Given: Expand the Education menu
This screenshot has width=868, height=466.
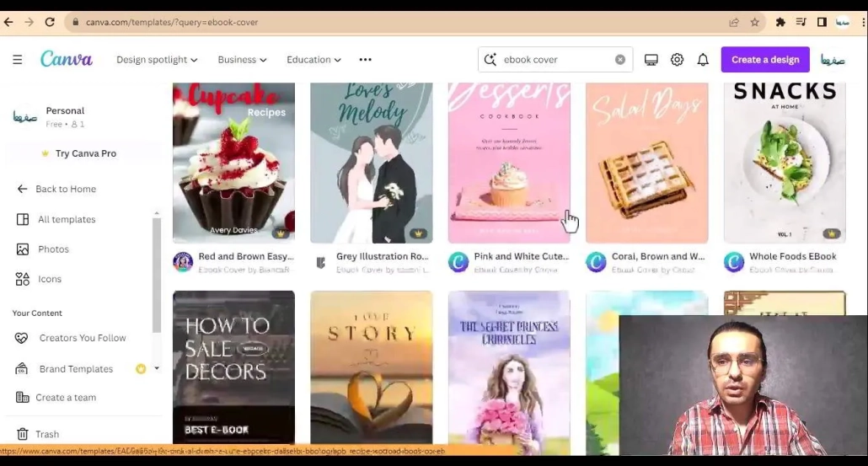Looking at the screenshot, I should (x=313, y=59).
